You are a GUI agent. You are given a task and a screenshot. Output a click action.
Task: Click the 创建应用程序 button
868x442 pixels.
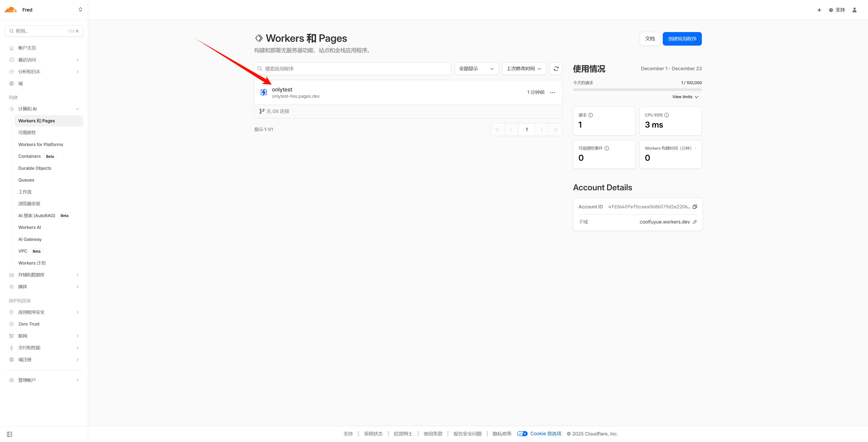pyautogui.click(x=682, y=39)
